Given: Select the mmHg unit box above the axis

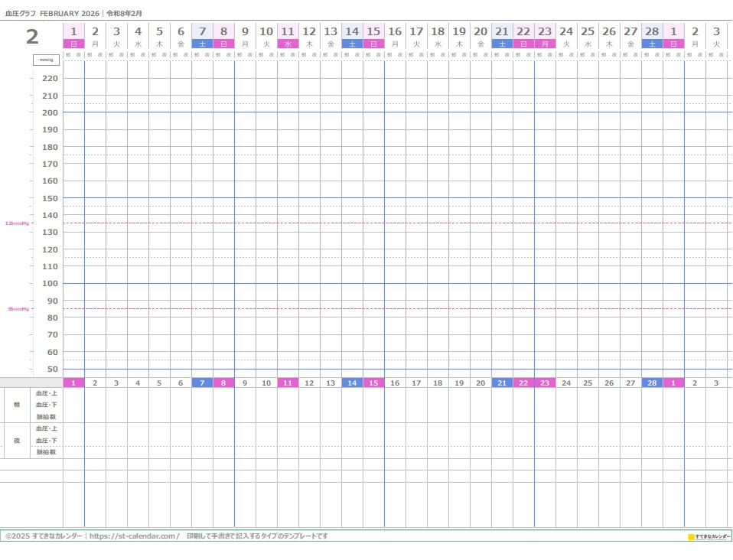Looking at the screenshot, I should pyautogui.click(x=47, y=60).
